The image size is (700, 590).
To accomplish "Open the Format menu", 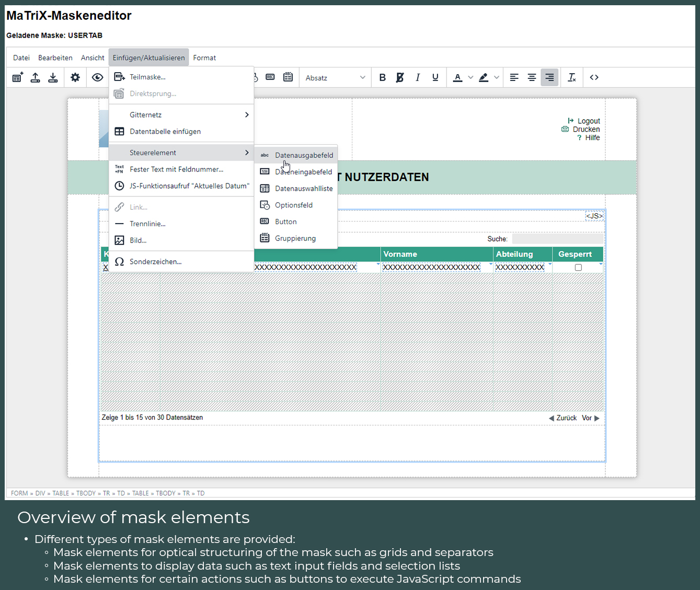I will tap(204, 58).
